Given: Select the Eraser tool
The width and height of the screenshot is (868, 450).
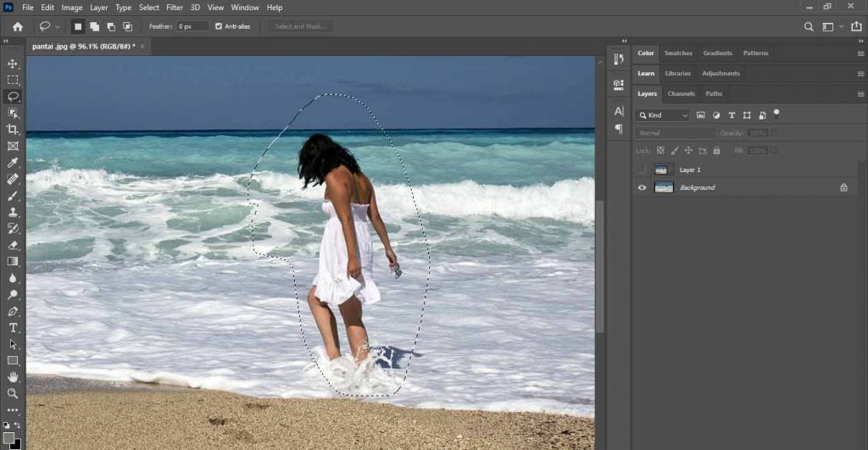Looking at the screenshot, I should click(x=13, y=245).
